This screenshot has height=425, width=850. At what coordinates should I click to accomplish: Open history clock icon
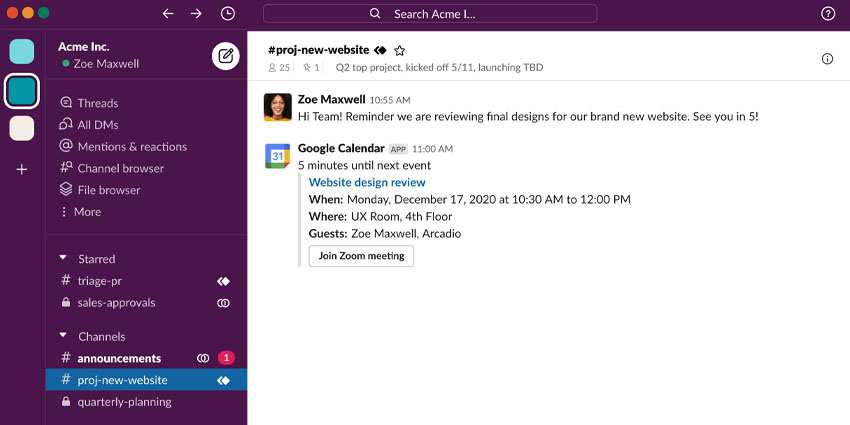[228, 14]
